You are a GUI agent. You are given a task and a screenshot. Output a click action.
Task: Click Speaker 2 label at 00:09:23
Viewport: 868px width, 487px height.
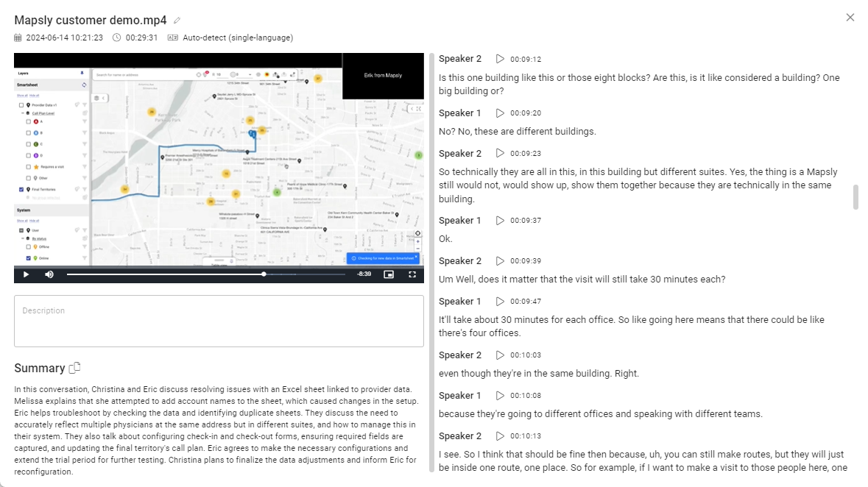(459, 154)
